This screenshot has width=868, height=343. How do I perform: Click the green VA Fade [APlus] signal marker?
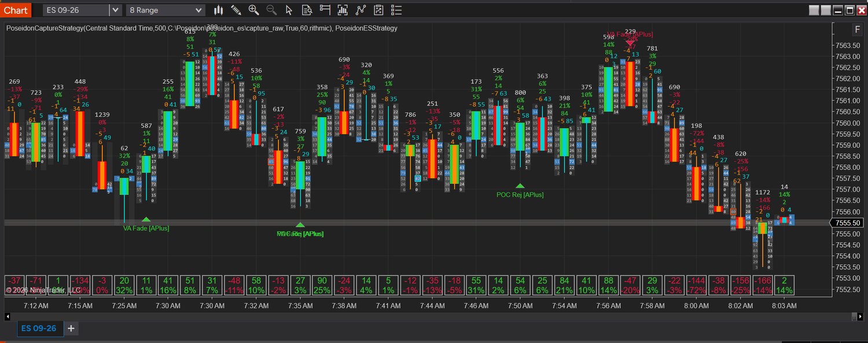146,228
